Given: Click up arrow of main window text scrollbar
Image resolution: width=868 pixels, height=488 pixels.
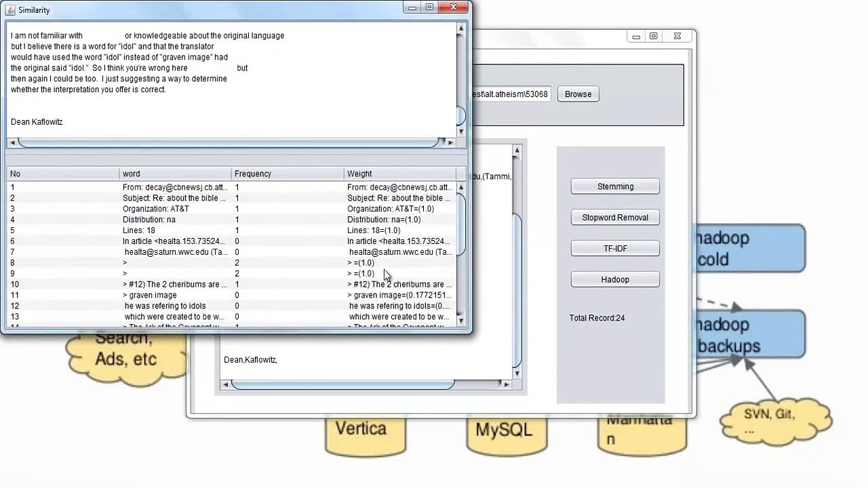Looking at the screenshot, I should pyautogui.click(x=517, y=150).
